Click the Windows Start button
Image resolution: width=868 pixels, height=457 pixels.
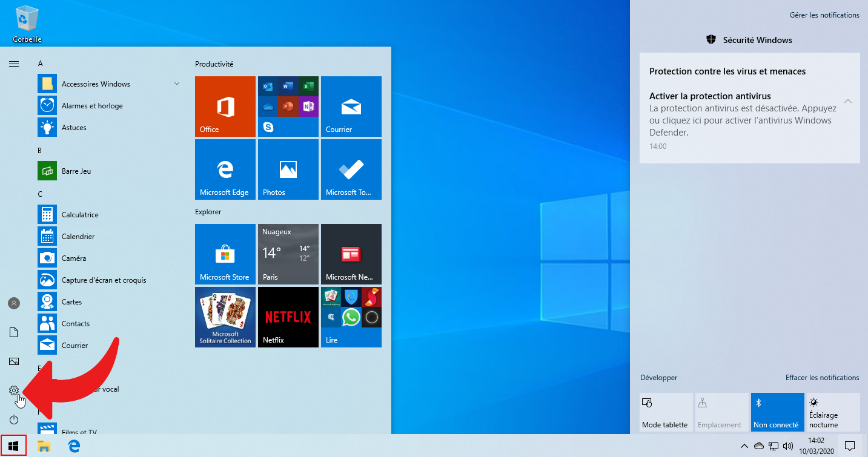point(14,446)
